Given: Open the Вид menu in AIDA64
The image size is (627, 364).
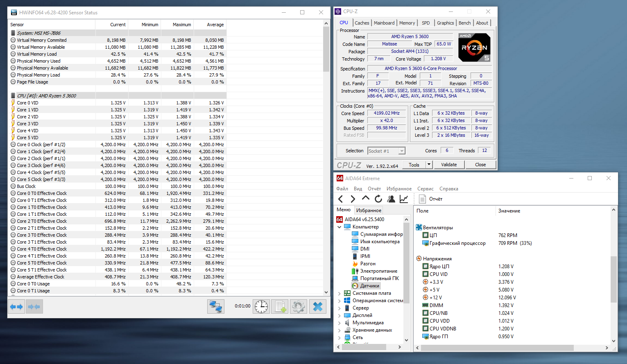Looking at the screenshot, I should (358, 189).
